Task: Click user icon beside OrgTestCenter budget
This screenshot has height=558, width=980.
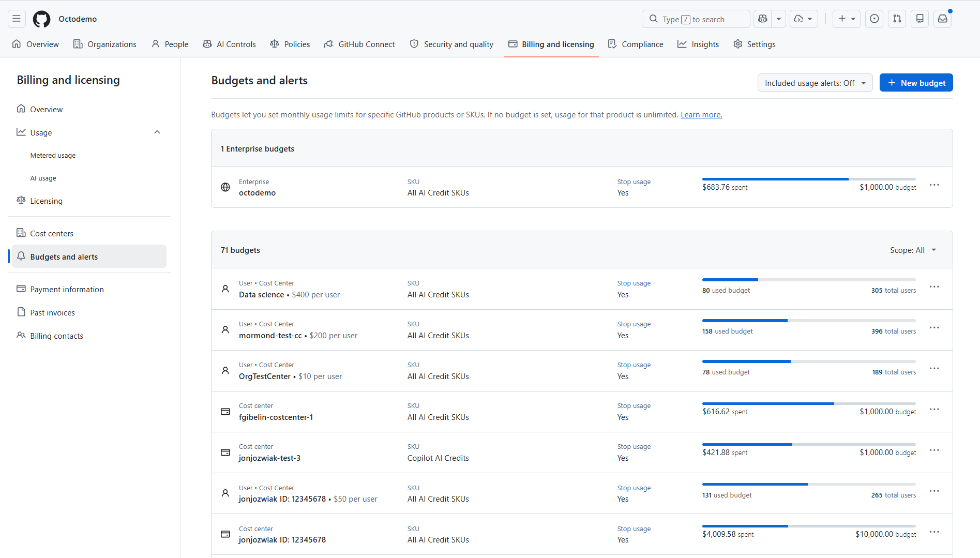Action: (225, 371)
